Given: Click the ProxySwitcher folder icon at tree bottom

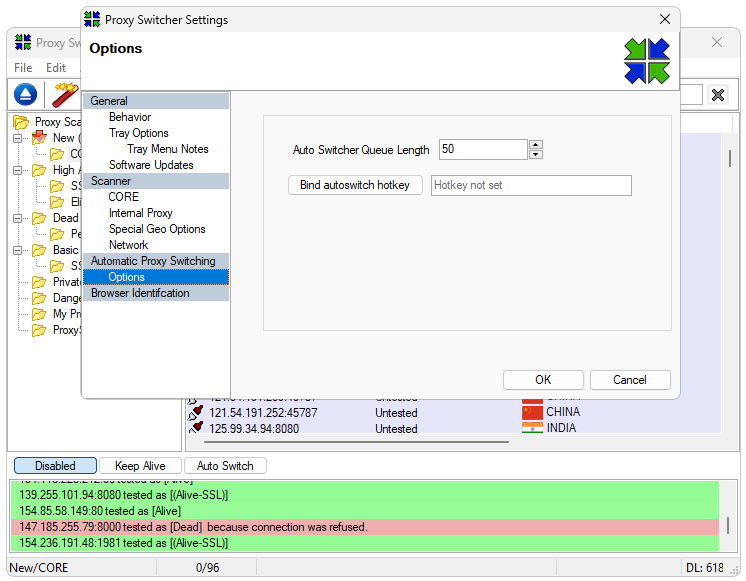Looking at the screenshot, I should pyautogui.click(x=39, y=330).
